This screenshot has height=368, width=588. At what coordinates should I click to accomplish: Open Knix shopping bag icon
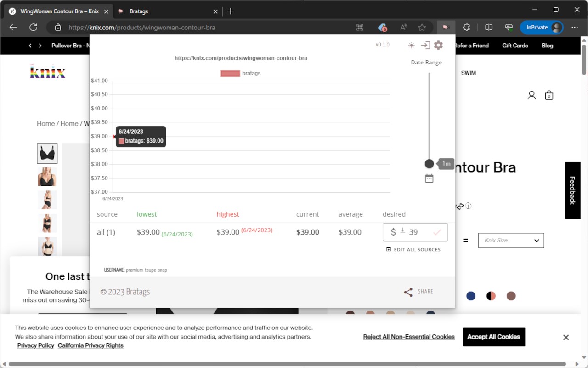point(549,95)
